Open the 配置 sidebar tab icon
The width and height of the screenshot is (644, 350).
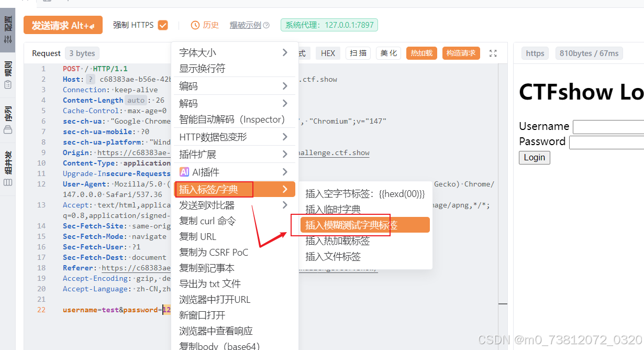8,39
